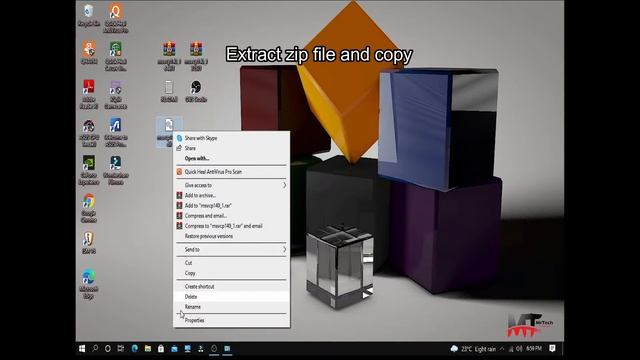The image size is (640, 360).
Task: Choose Cut in context menu
Action: pos(231,263)
